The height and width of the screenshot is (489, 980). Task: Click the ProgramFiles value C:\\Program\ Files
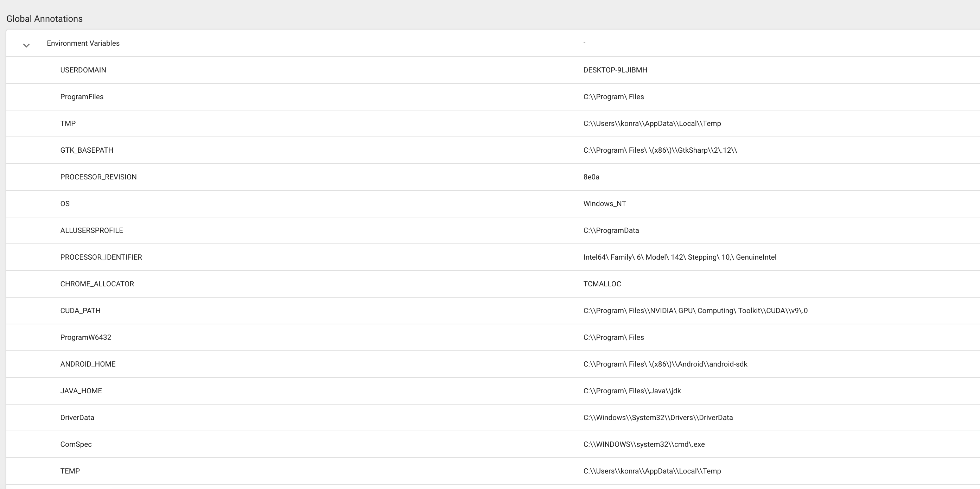(x=613, y=97)
